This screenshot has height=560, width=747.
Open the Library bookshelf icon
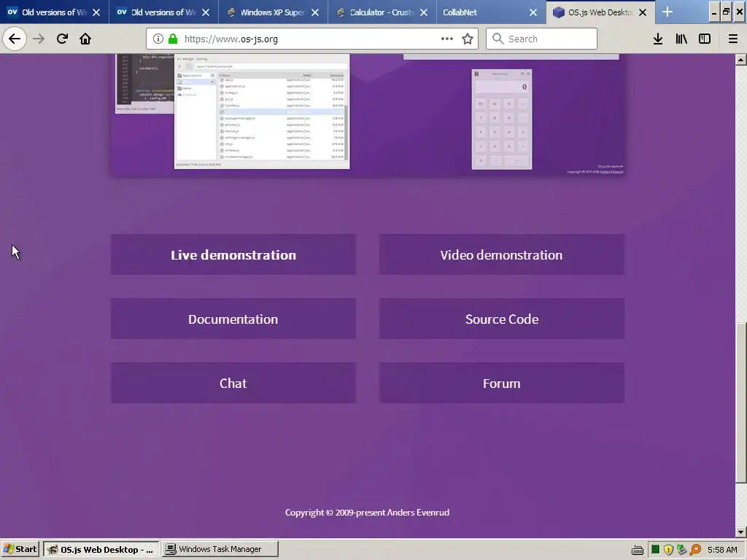point(681,39)
